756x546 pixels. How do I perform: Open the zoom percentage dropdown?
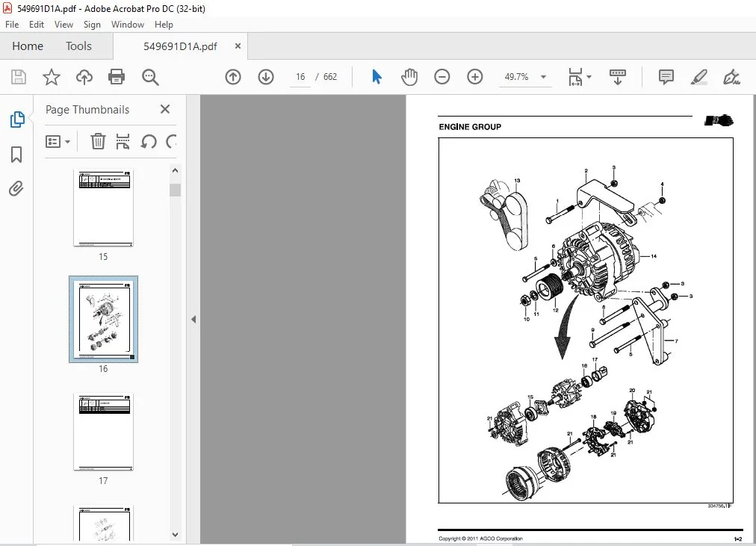(543, 77)
